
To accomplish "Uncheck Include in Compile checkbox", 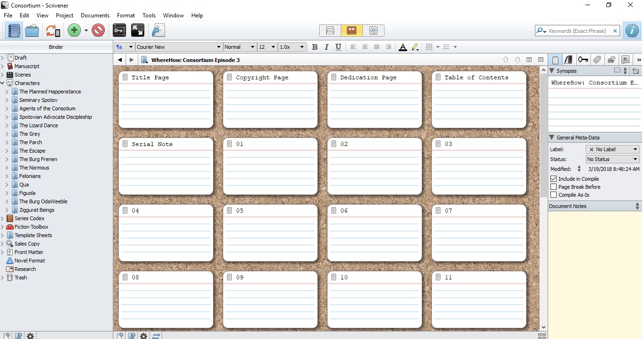I will tap(553, 179).
